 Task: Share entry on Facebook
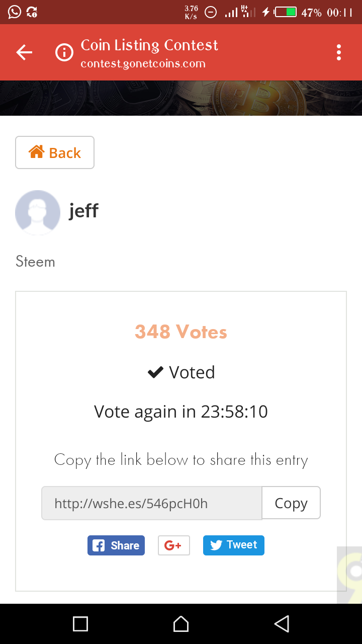point(116,545)
